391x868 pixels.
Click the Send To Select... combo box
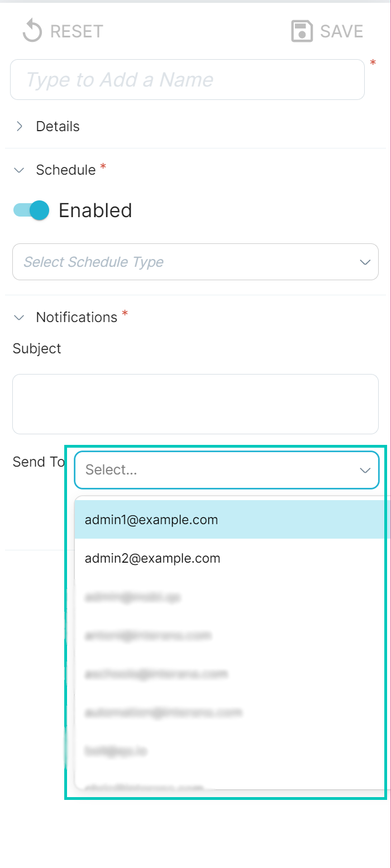click(x=227, y=470)
